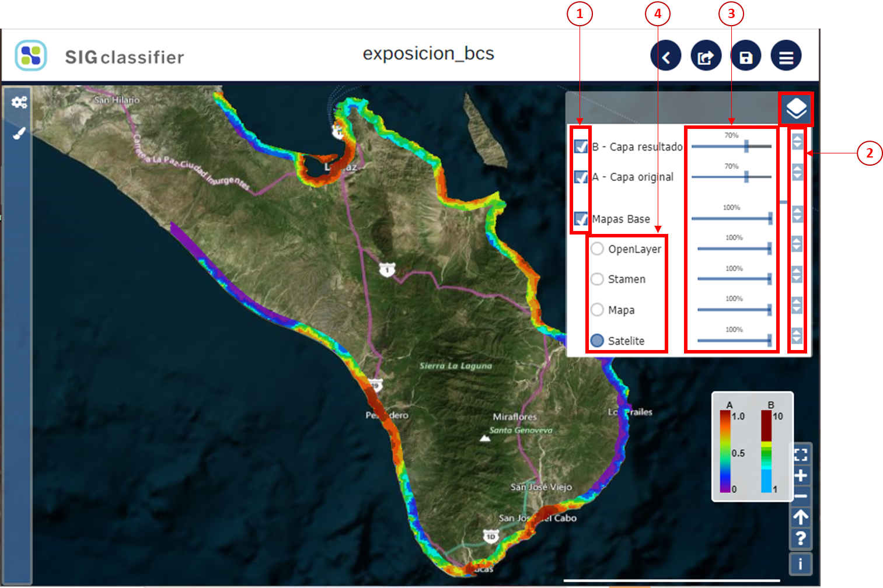Viewport: 883px width, 588px height.
Task: Select the paintbrush style tool in left sidebar
Action: coord(19,134)
